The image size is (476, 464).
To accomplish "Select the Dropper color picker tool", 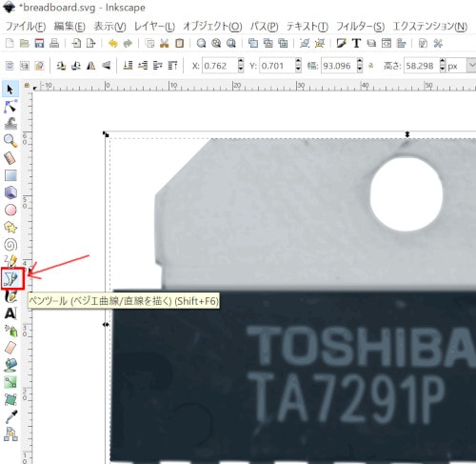I will (x=10, y=416).
